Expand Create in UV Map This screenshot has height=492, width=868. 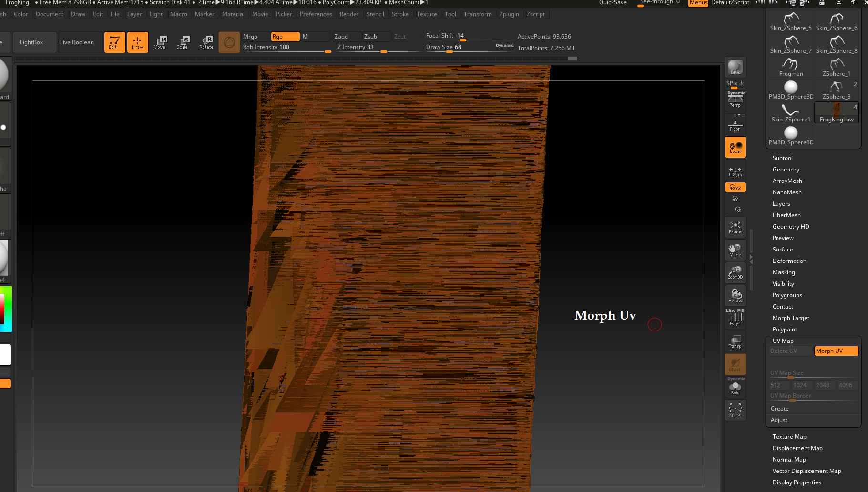780,409
